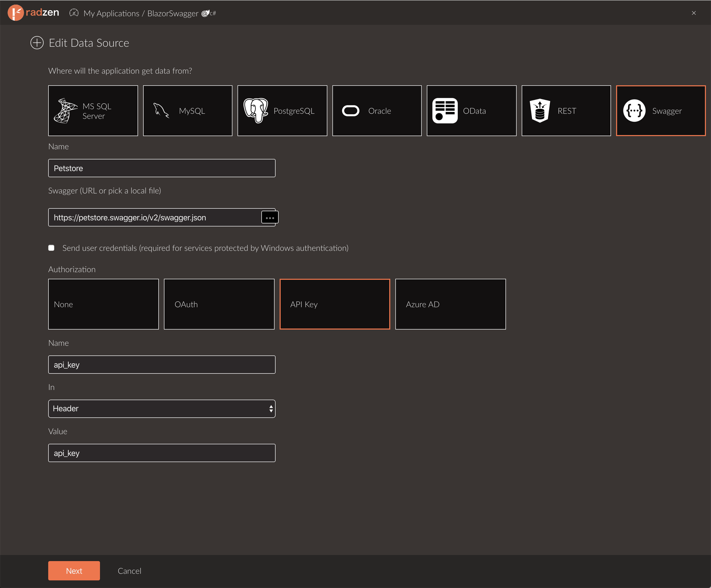Click Cancel to discard changes

(129, 571)
